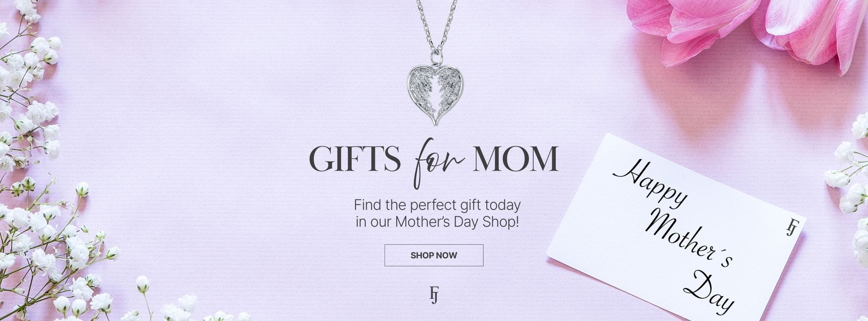Click the script word 'for' in heading
This screenshot has width=868, height=321.
[x=435, y=163]
